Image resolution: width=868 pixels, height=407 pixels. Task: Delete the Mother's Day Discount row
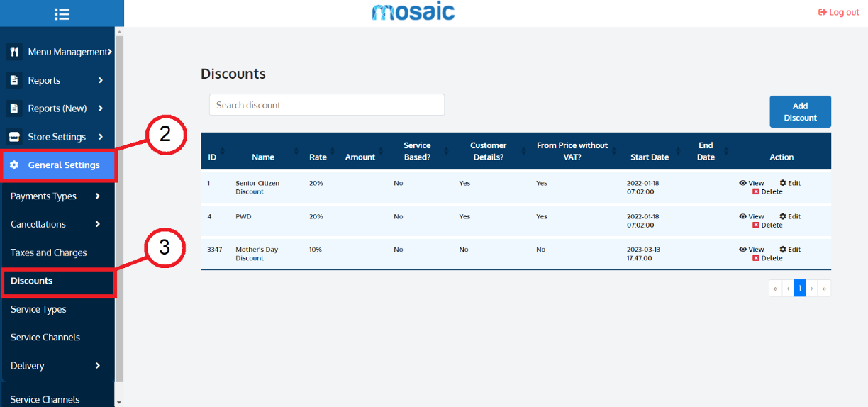tap(767, 258)
